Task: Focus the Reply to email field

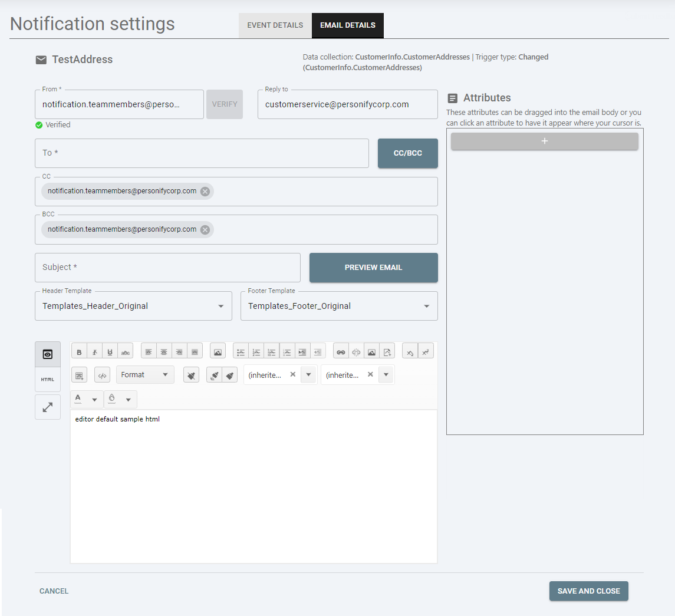Action: [347, 104]
